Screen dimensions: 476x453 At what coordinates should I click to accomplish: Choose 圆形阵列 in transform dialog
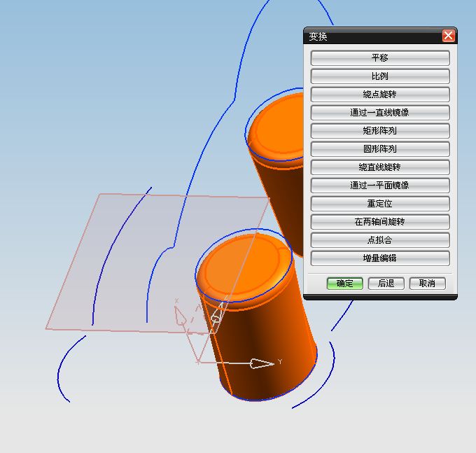click(x=380, y=148)
